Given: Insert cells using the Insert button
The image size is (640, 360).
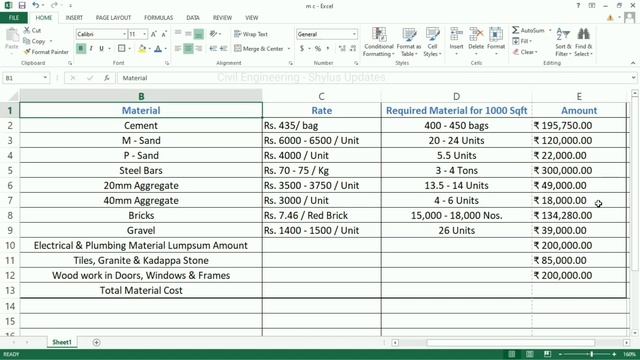Looking at the screenshot, I should tap(456, 42).
